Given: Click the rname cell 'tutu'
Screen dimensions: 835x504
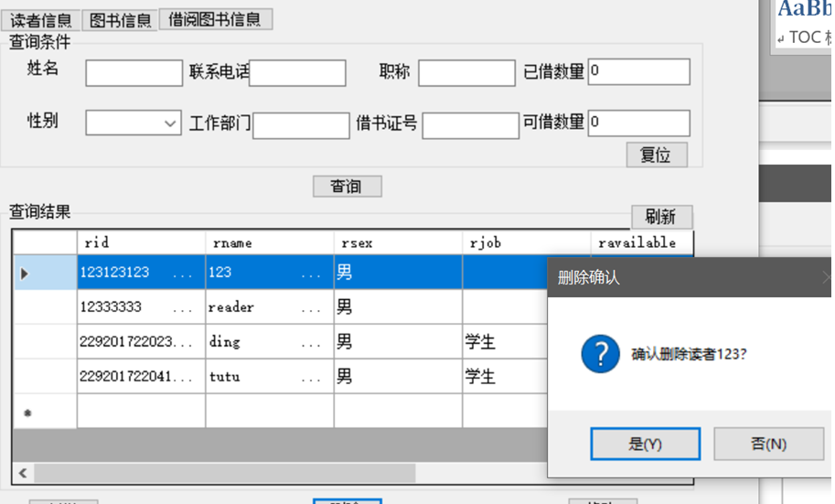Looking at the screenshot, I should coord(270,377).
